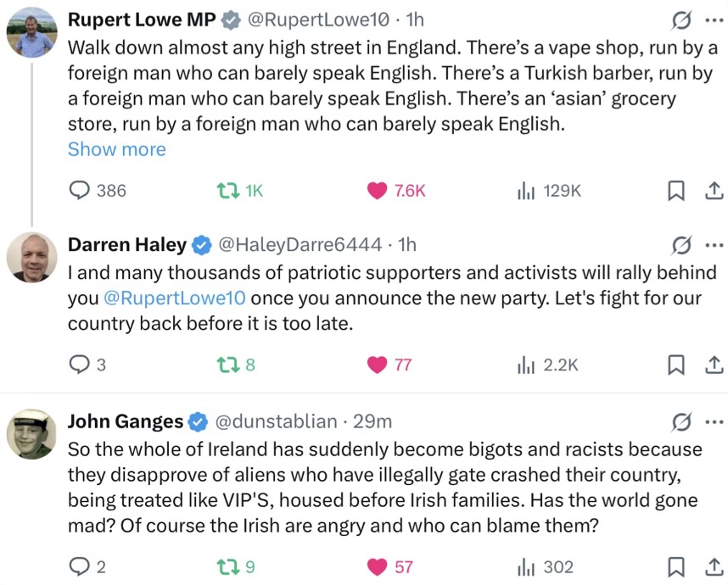This screenshot has width=728, height=585.
Task: Like Rupert Lowe's tweet with 7.6K likes
Action: [396, 191]
